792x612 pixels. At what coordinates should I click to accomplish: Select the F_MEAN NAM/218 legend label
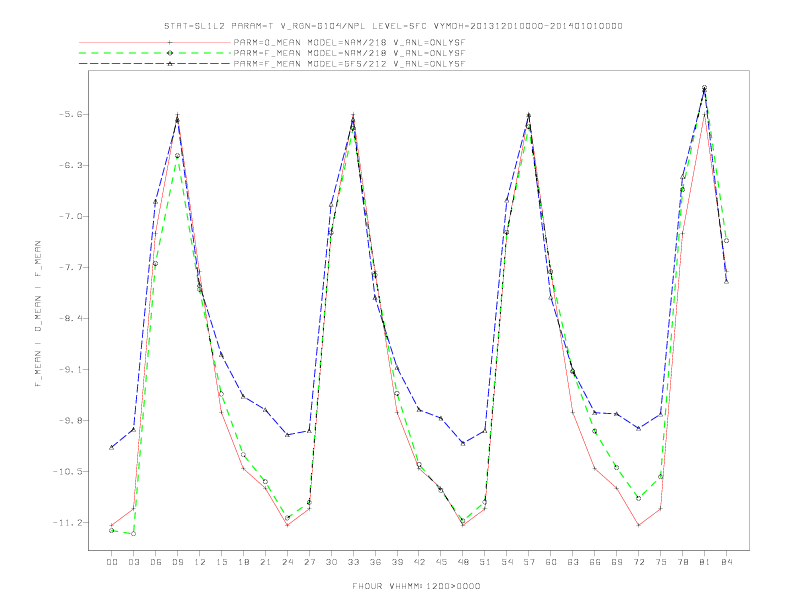tap(350, 53)
